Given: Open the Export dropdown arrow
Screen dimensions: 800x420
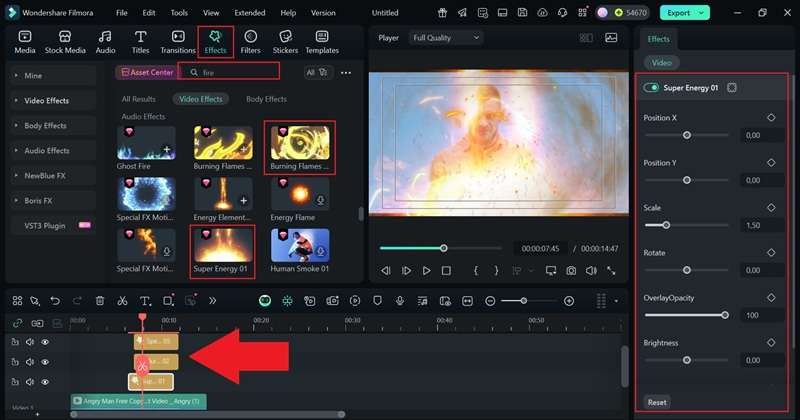Looking at the screenshot, I should click(x=702, y=13).
